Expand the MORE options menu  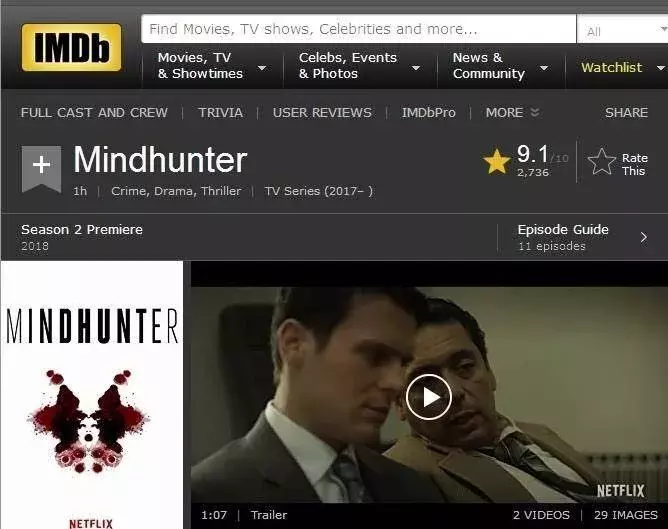(x=513, y=112)
